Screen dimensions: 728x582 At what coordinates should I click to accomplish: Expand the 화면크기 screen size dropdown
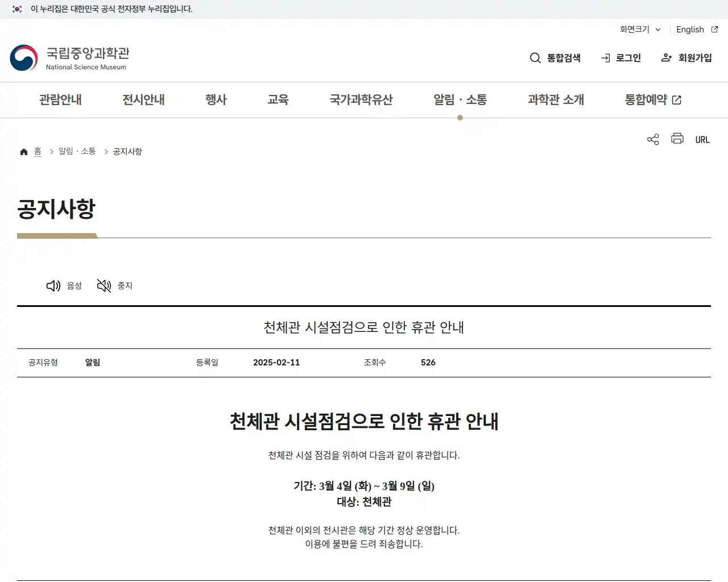(639, 30)
